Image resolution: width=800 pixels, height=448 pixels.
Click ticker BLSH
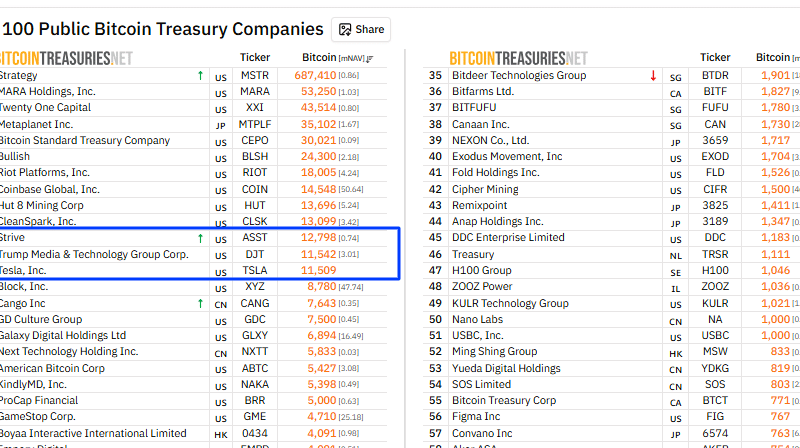point(255,157)
